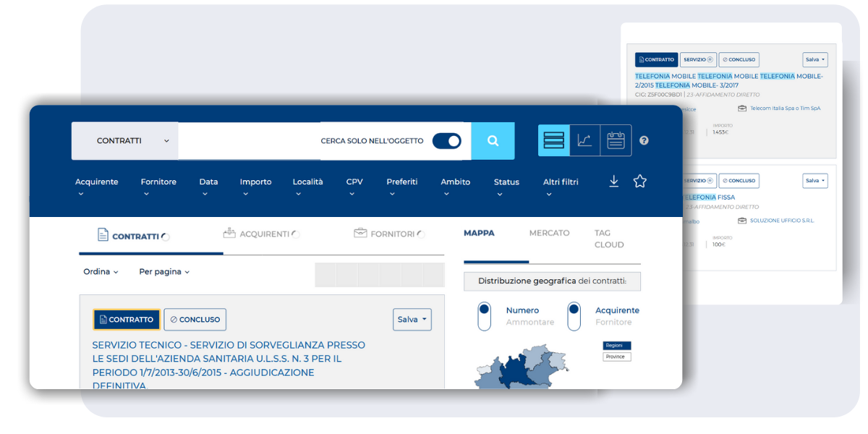This screenshot has width=868, height=434.
Task: Expand the Acquirente filter
Action: coord(96,186)
